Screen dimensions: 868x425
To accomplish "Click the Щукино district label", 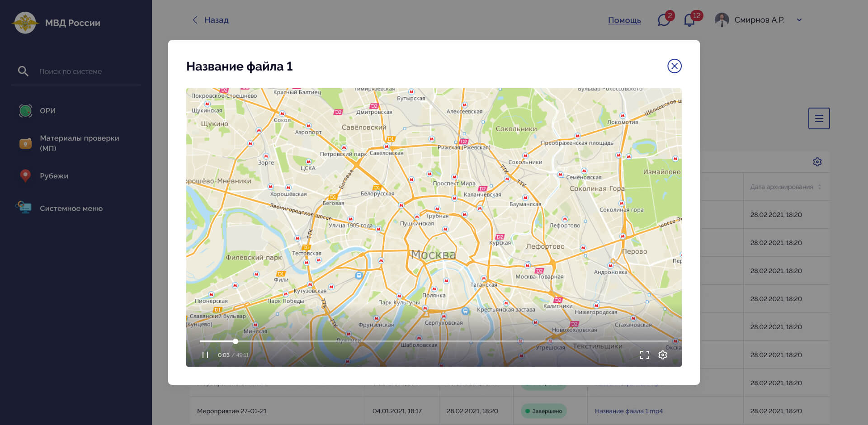I will [x=214, y=124].
